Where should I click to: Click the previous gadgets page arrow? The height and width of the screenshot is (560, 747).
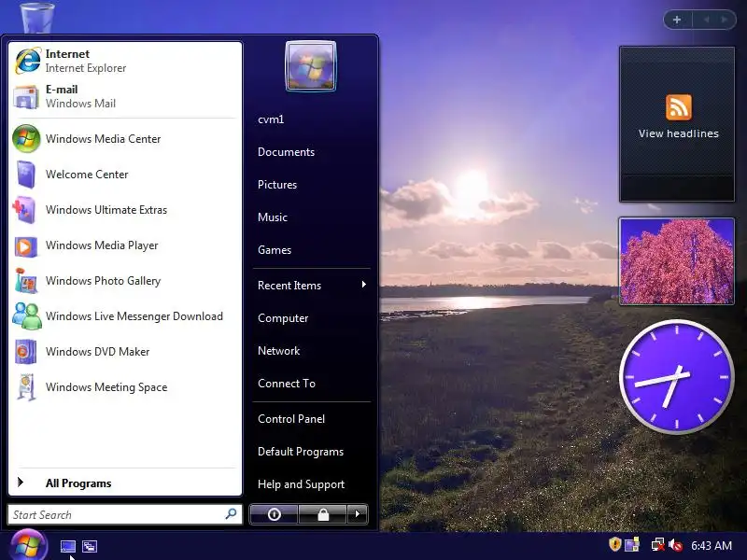707,20
